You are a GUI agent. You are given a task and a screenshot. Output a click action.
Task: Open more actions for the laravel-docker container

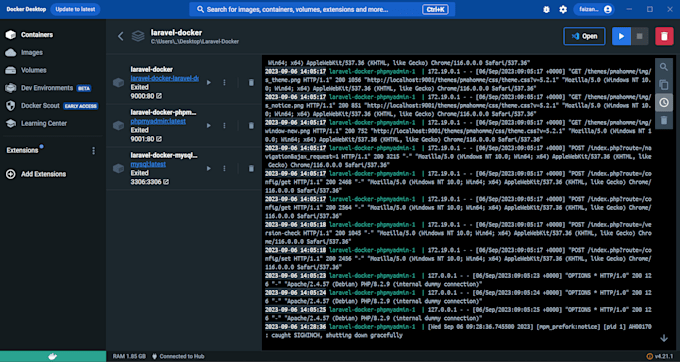click(x=224, y=82)
